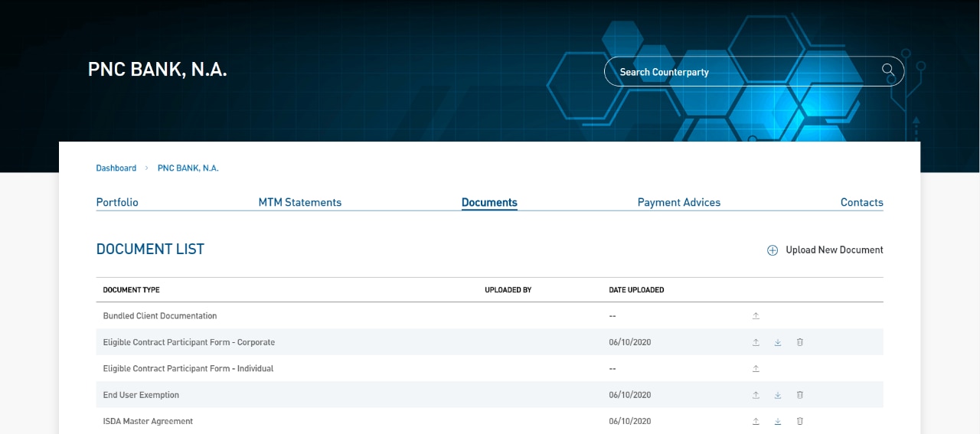Upload replacement for End User Exemption
Viewport: 980px width, 434px height.
click(756, 395)
